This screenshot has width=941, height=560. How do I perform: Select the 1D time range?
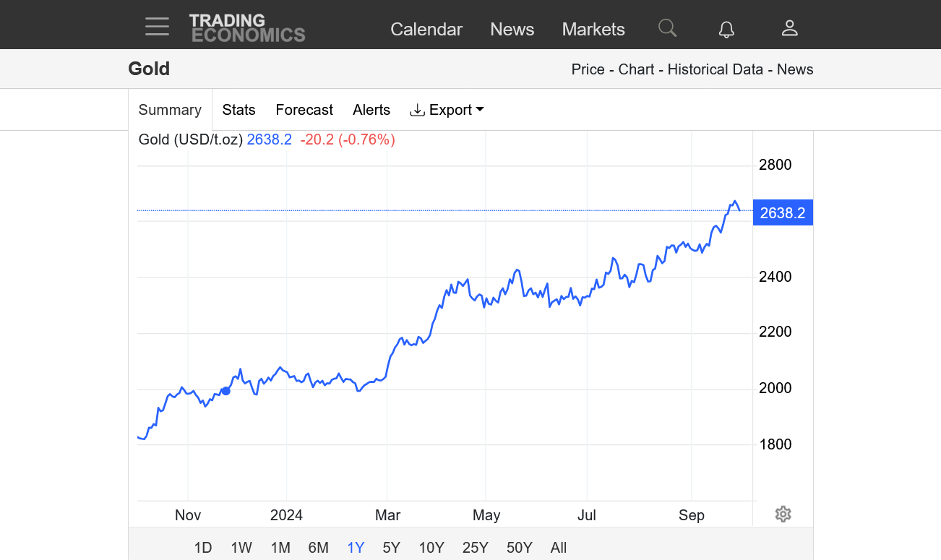[203, 548]
